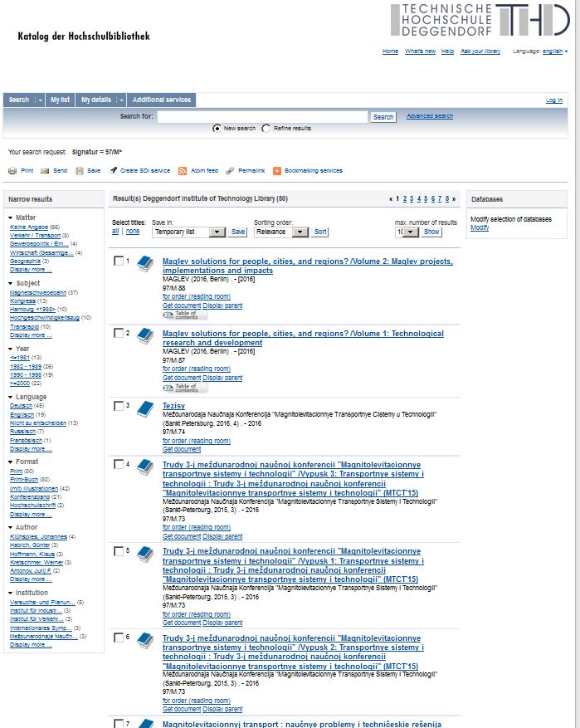Open the Temporary list dropdown
The image size is (580, 728).
point(189,232)
